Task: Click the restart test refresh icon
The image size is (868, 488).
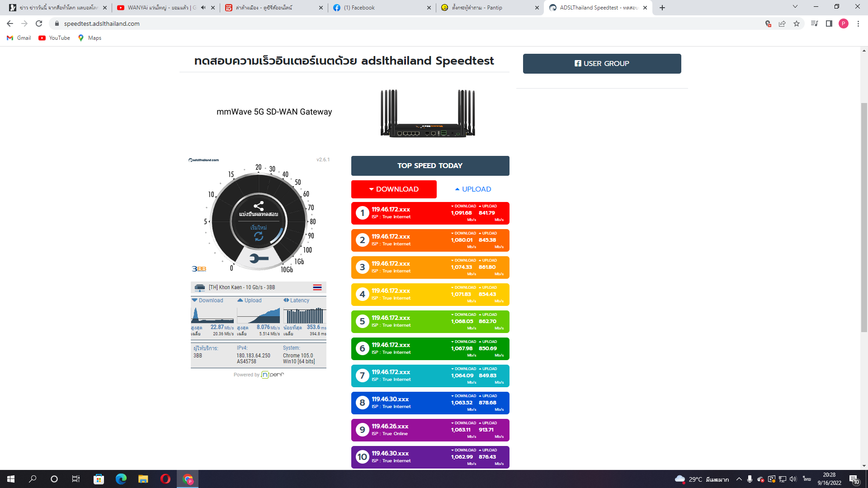Action: 259,236
